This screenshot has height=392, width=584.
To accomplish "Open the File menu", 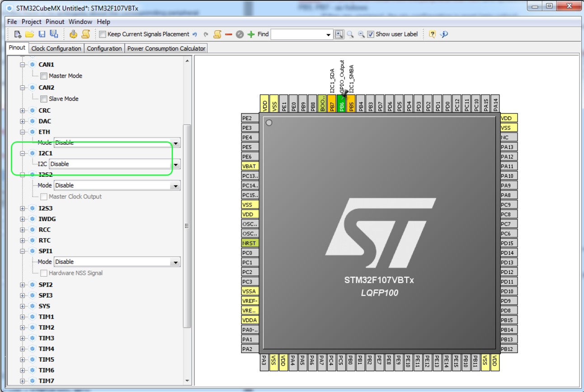I will [x=12, y=22].
